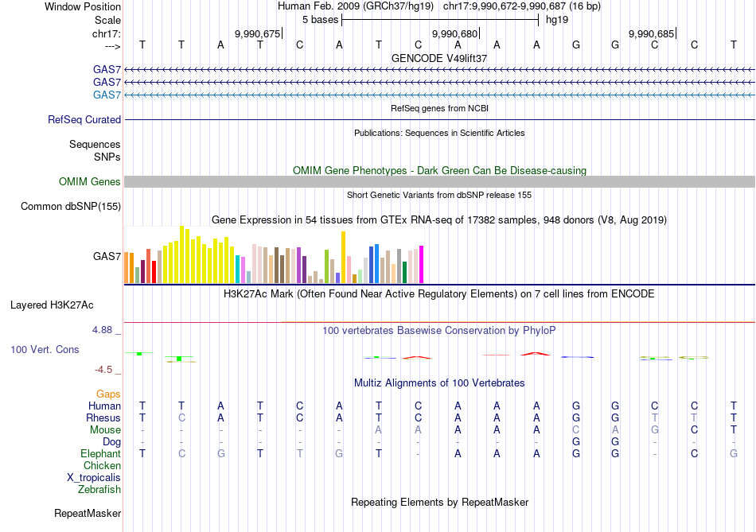Click the hg19 label beside scale bar
The image size is (756, 532).
pos(557,20)
